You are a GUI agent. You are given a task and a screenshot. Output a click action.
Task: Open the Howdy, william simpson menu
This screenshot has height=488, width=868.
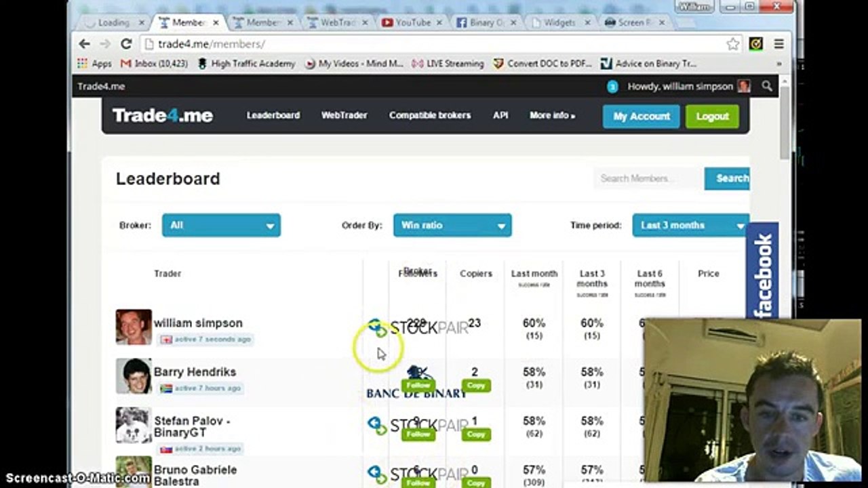688,86
